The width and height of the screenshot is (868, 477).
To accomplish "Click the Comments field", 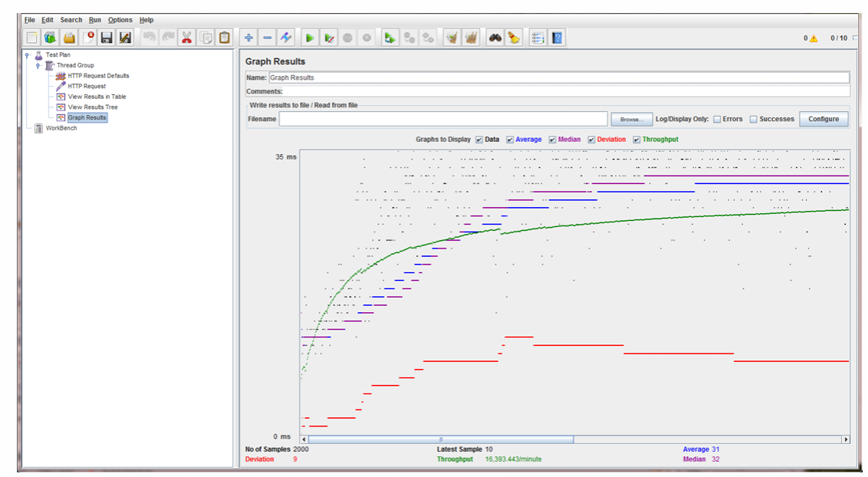I will coord(566,92).
